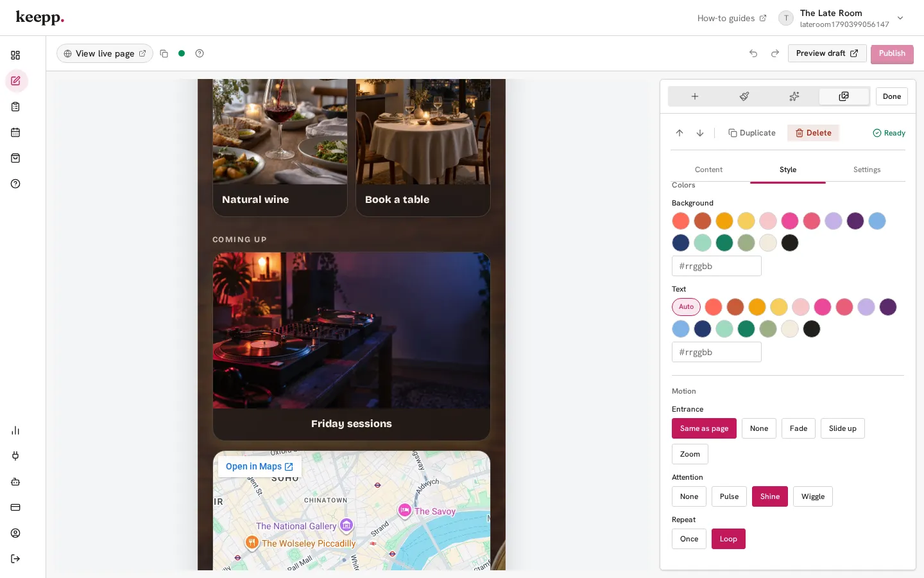The width and height of the screenshot is (924, 578).
Task: Select the add block plus tab
Action: (694, 96)
